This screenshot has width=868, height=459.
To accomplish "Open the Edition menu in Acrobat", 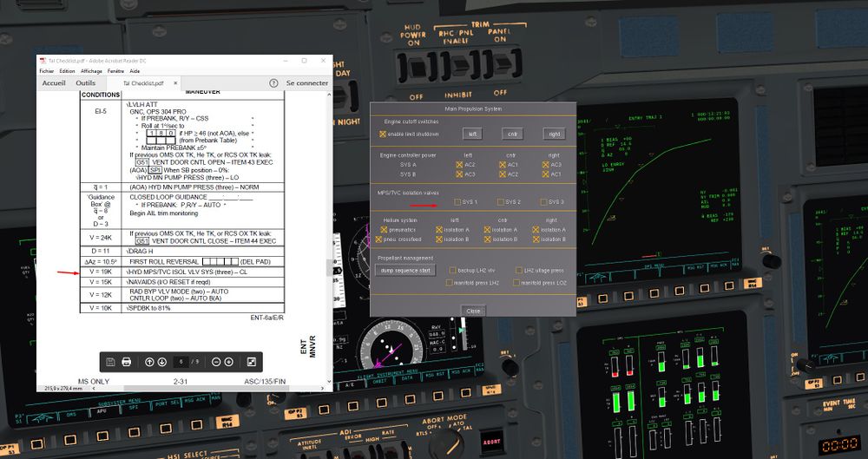I will click(67, 71).
